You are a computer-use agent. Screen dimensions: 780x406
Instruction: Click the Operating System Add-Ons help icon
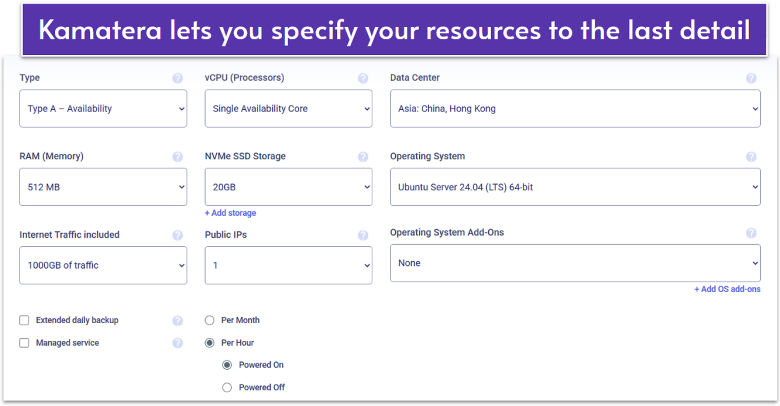[x=751, y=233]
